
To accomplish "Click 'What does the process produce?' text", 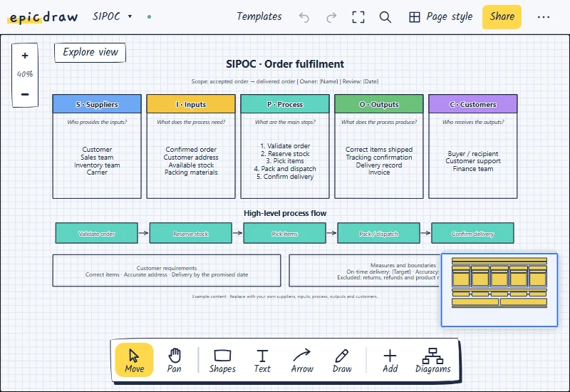I will pyautogui.click(x=379, y=122).
